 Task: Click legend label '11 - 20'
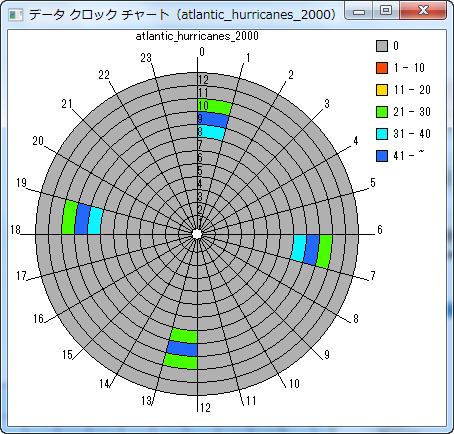[412, 90]
